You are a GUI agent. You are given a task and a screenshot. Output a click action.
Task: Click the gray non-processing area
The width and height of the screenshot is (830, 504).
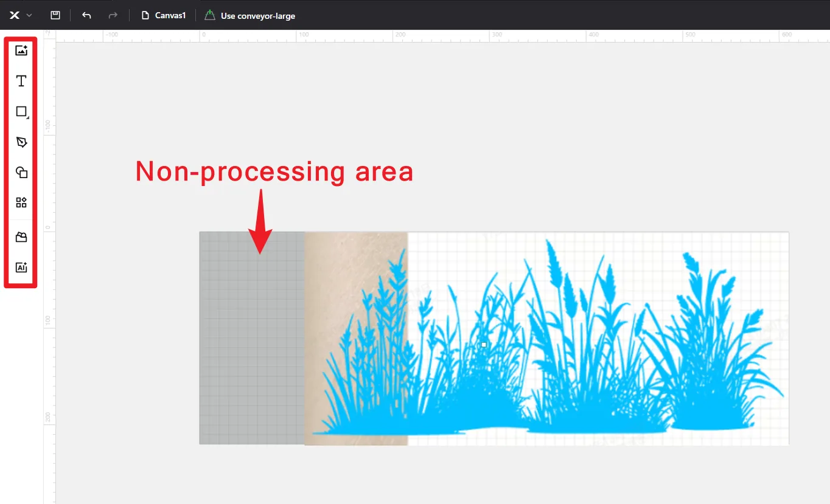tap(252, 338)
